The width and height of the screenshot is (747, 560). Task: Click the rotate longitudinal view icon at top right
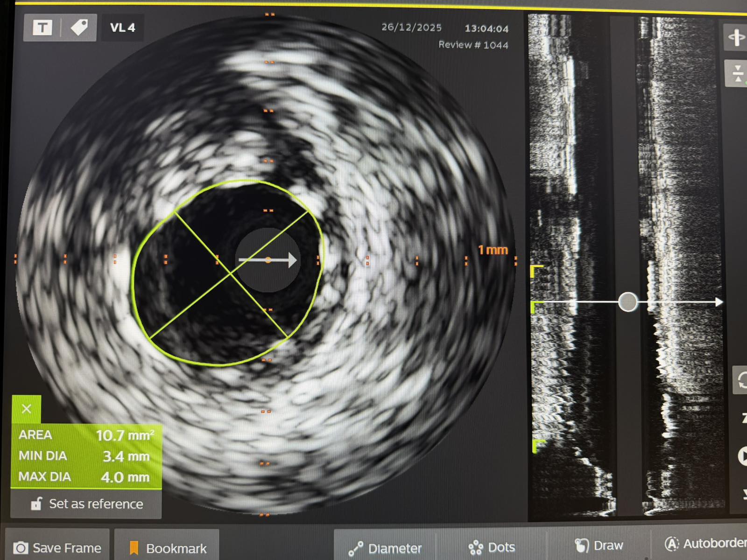pos(736,37)
